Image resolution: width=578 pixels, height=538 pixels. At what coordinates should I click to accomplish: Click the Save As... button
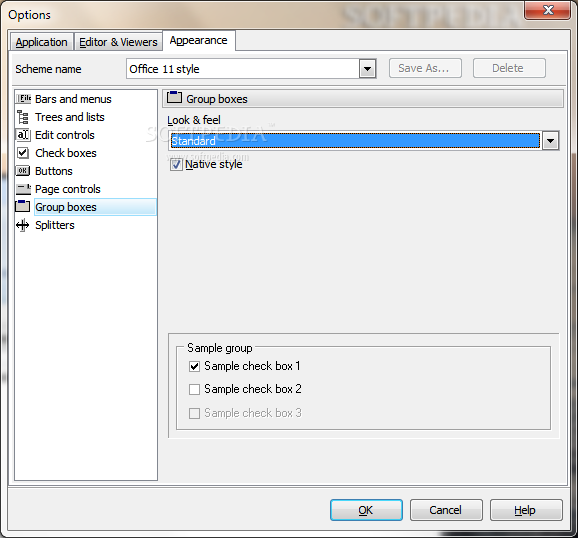425,68
